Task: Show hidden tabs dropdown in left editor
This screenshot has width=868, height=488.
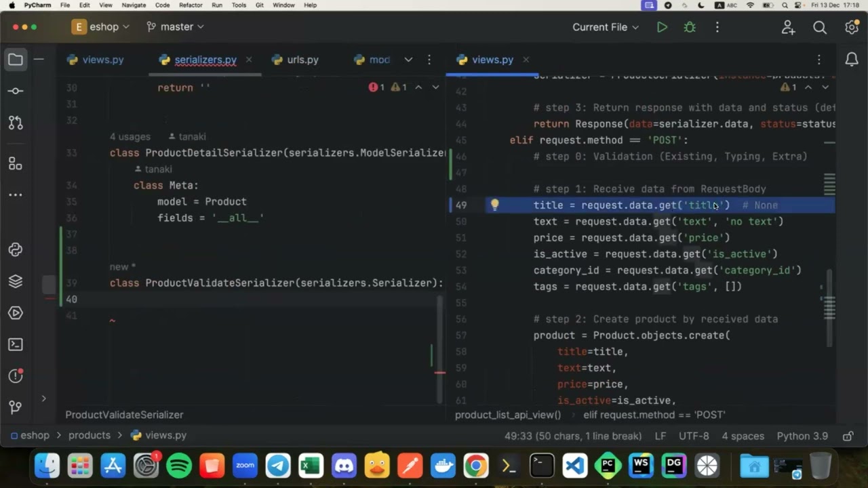Action: pos(408,60)
